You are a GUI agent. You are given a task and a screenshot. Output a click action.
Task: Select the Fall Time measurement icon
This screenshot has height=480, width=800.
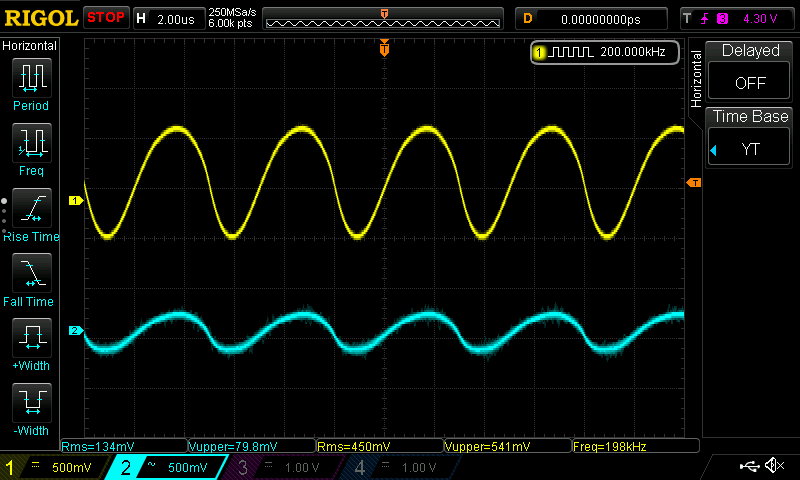(32, 273)
